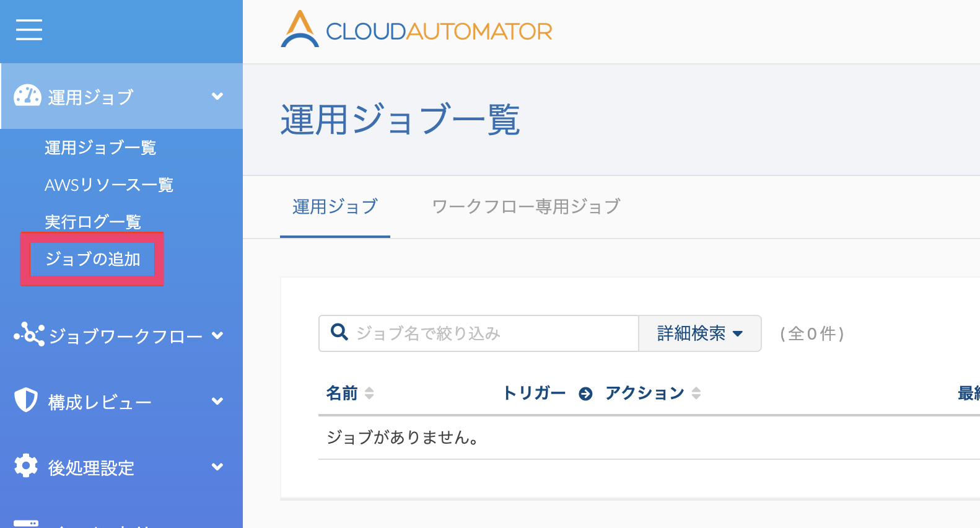Click the arrow icon between トリガー and アクション
This screenshot has height=528, width=980.
pos(585,394)
